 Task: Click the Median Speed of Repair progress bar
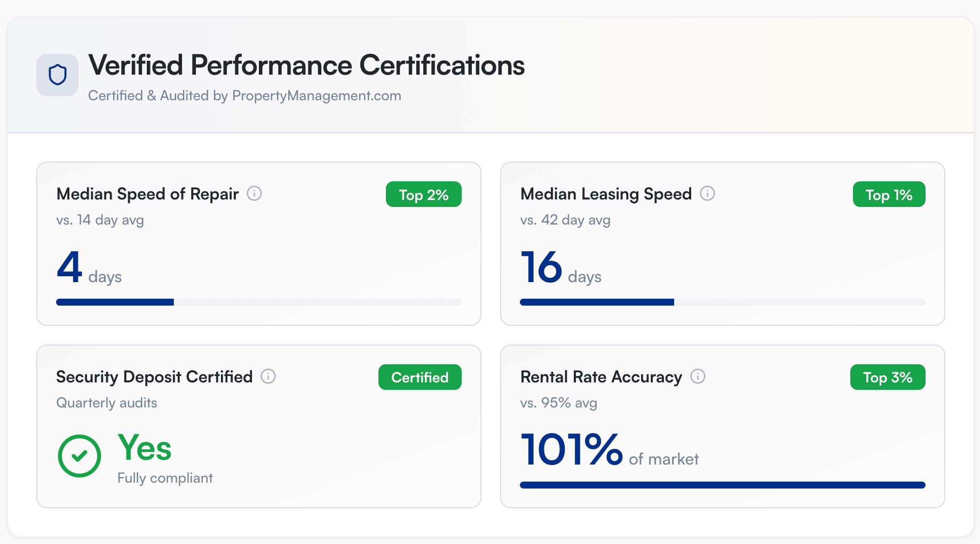258,302
